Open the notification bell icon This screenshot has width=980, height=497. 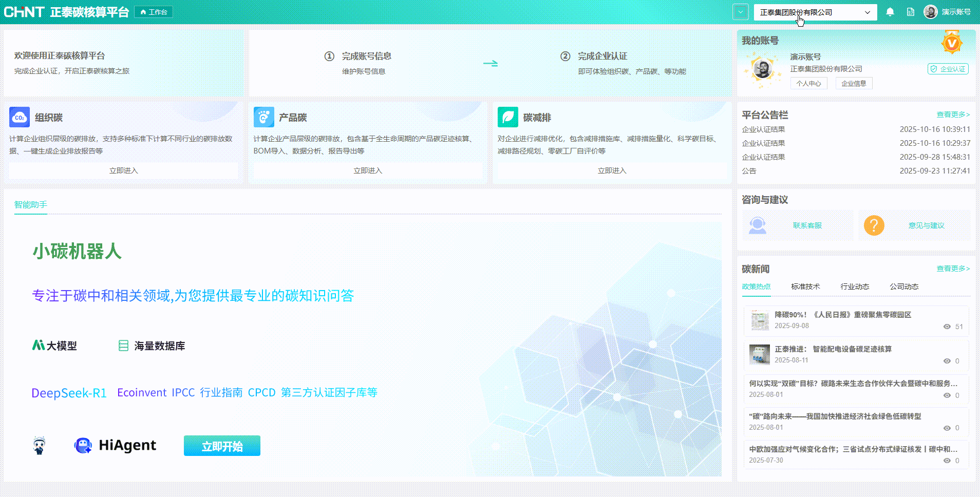coord(890,12)
